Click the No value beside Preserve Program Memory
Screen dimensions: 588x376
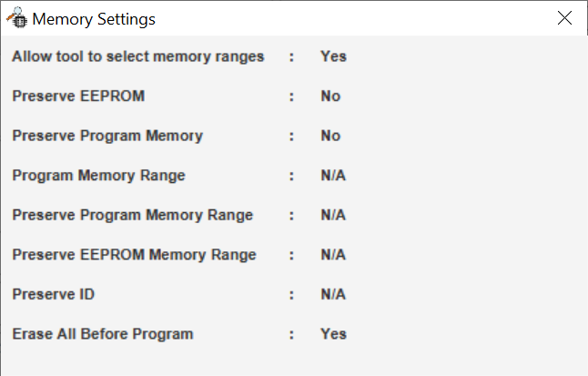click(330, 136)
